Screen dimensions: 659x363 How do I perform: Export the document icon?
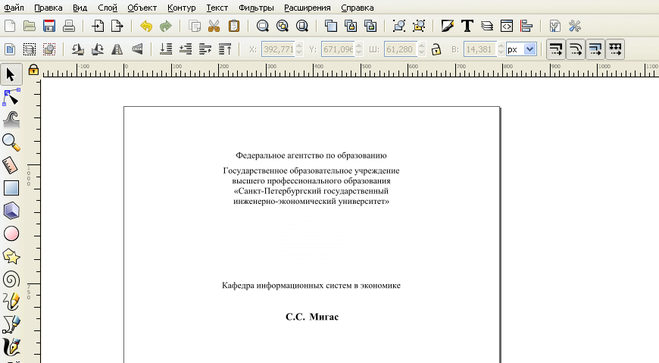pos(117,26)
